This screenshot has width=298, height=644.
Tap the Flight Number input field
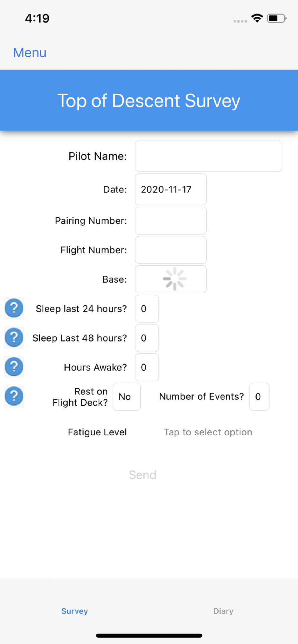[x=171, y=250]
